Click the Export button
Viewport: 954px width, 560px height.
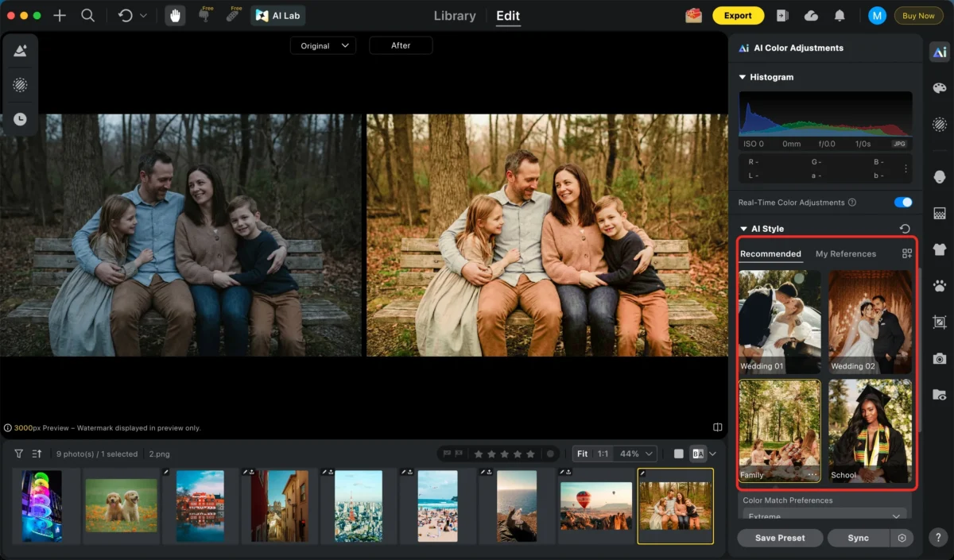pyautogui.click(x=738, y=15)
